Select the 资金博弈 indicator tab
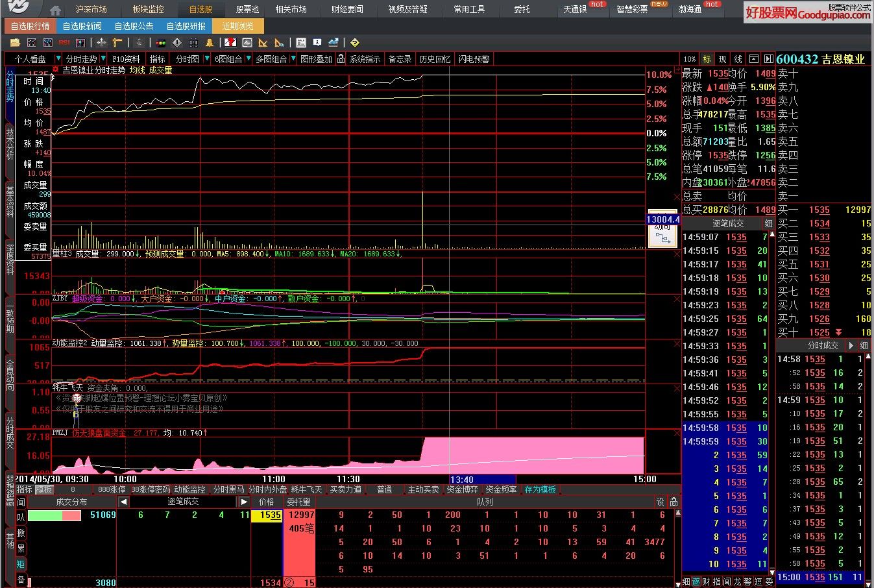The width and height of the screenshot is (874, 588). tap(462, 489)
